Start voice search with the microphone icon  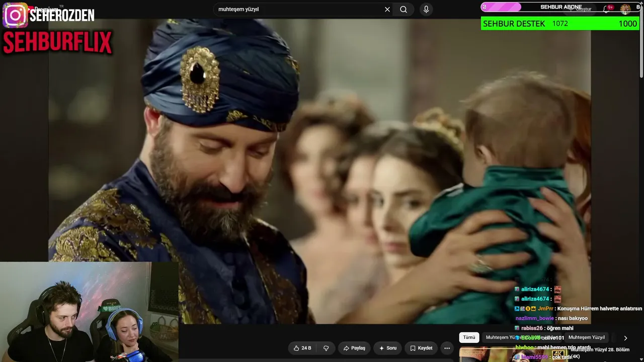click(426, 9)
